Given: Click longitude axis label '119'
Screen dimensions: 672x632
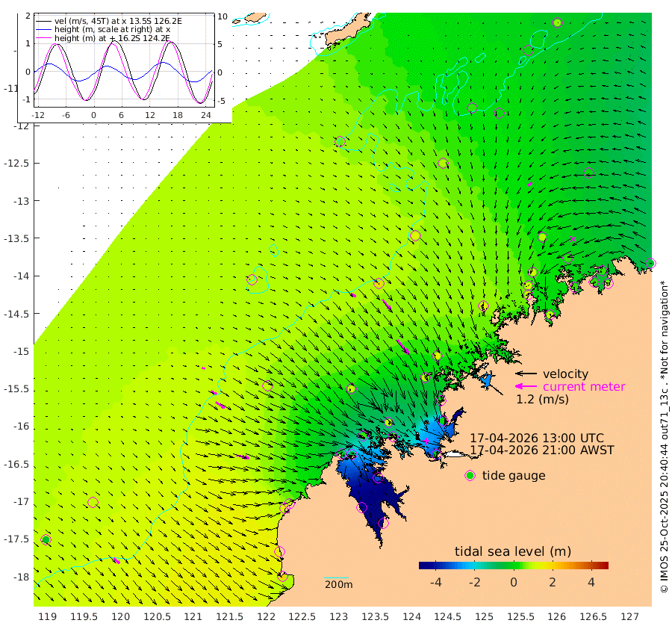Looking at the screenshot, I should [x=48, y=617].
